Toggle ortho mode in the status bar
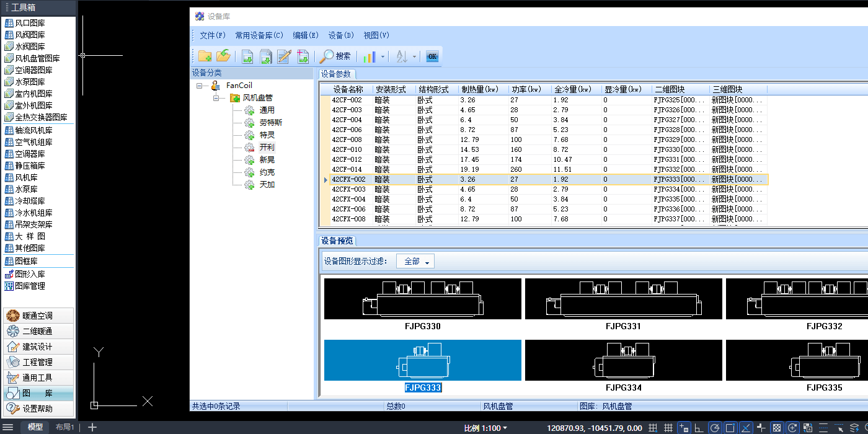This screenshot has height=434, width=868. 699,428
